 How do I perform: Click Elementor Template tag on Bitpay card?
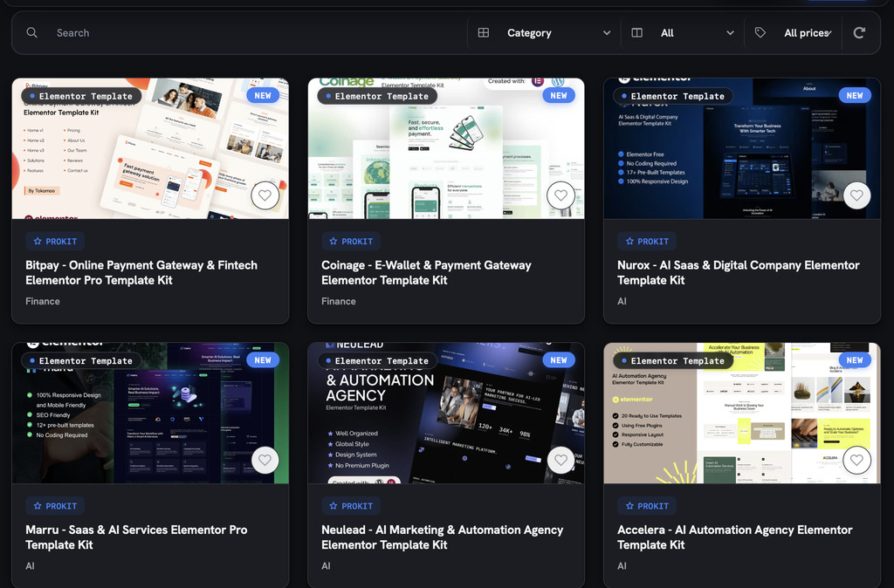81,96
